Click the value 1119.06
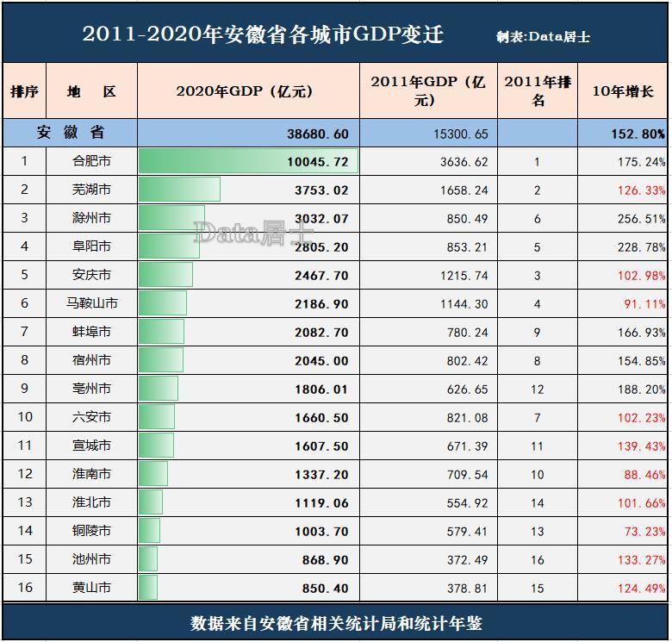The image size is (672, 642). tap(321, 503)
